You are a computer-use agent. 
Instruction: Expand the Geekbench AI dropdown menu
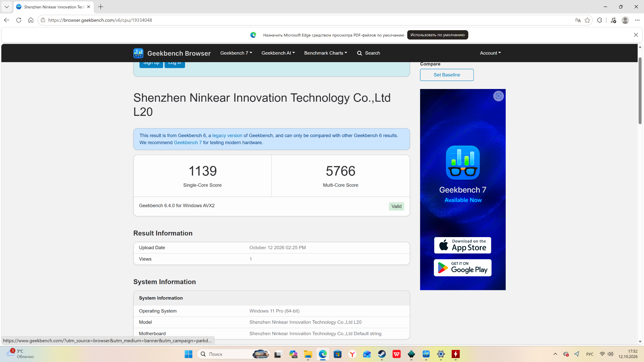pyautogui.click(x=278, y=53)
